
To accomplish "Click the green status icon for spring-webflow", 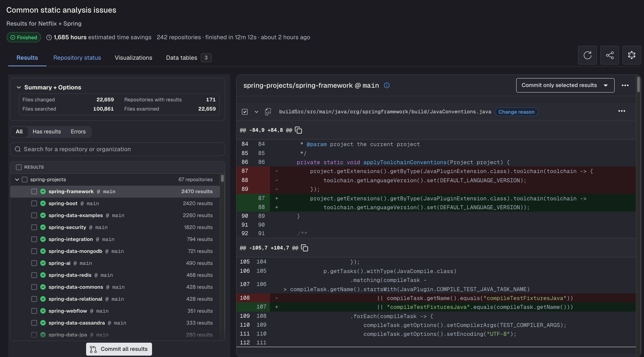I will 43,311.
